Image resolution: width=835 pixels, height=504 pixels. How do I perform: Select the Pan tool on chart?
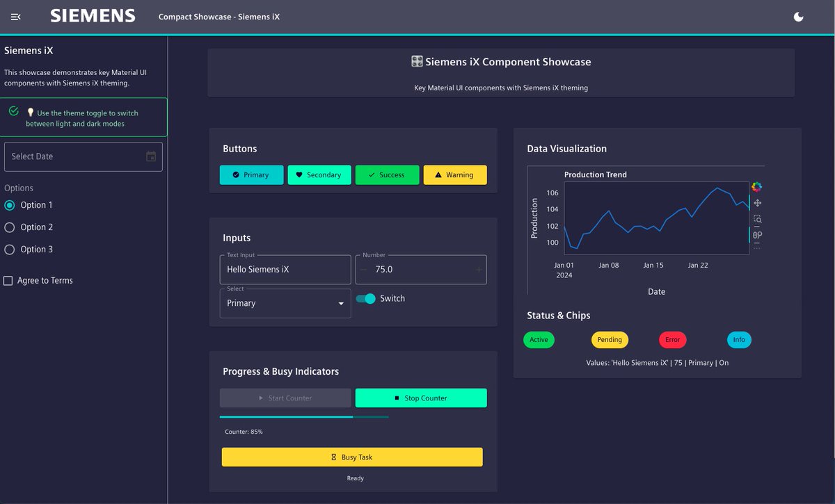tap(757, 203)
